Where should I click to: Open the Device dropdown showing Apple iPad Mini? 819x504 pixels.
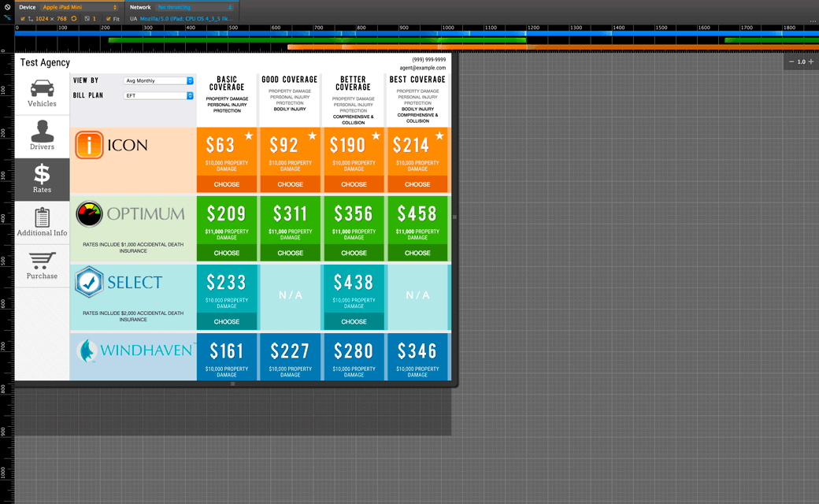(x=80, y=7)
